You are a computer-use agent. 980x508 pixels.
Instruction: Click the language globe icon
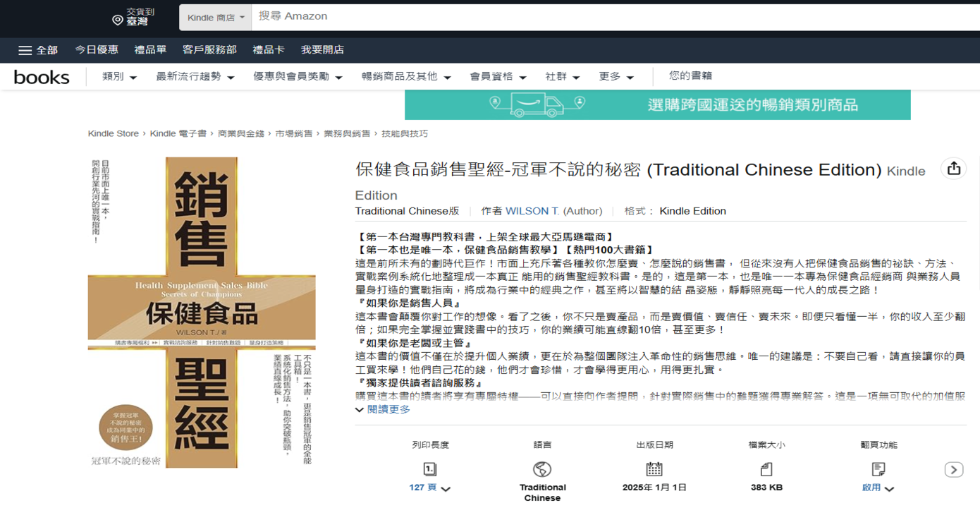542,469
